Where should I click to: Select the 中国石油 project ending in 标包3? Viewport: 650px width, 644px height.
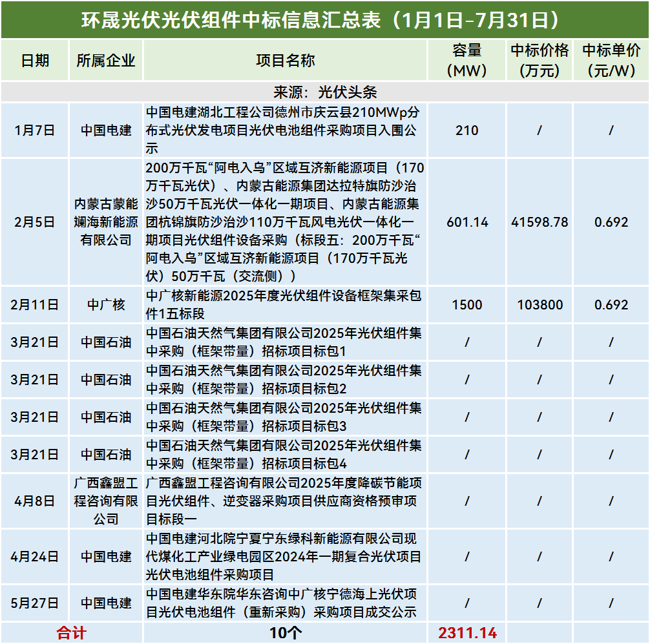(285, 417)
